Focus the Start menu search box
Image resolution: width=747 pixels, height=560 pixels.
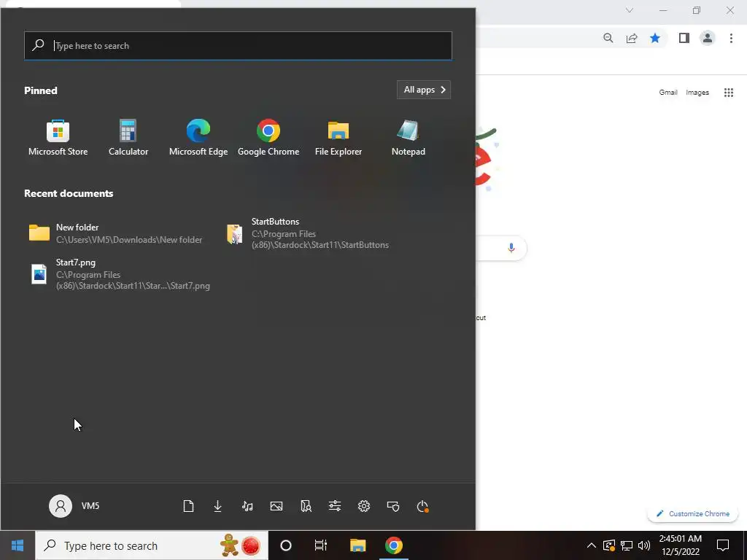pyautogui.click(x=238, y=46)
